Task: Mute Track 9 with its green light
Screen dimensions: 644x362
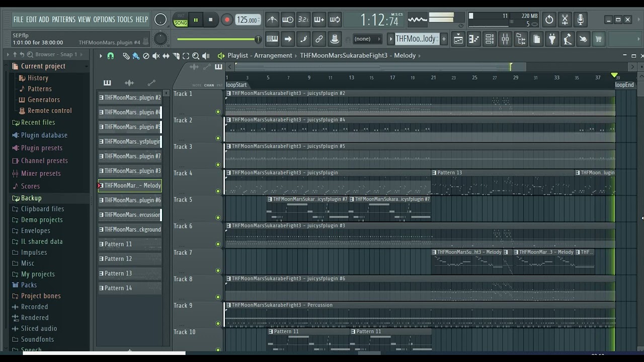Action: 218,323
